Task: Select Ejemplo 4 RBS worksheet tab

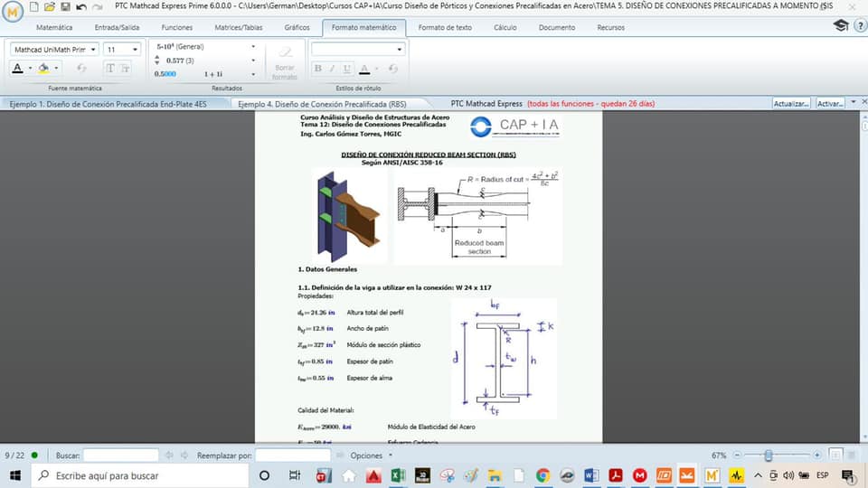Action: tap(322, 104)
